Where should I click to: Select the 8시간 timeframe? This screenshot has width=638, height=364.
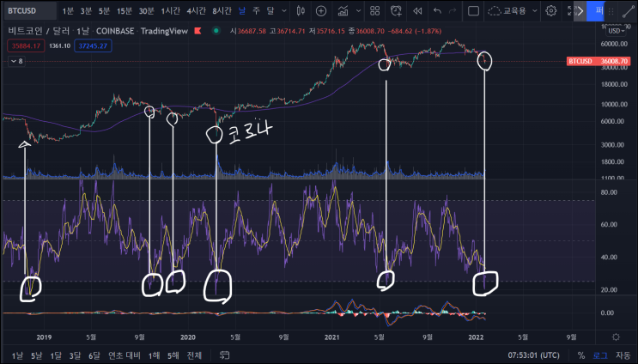point(222,11)
